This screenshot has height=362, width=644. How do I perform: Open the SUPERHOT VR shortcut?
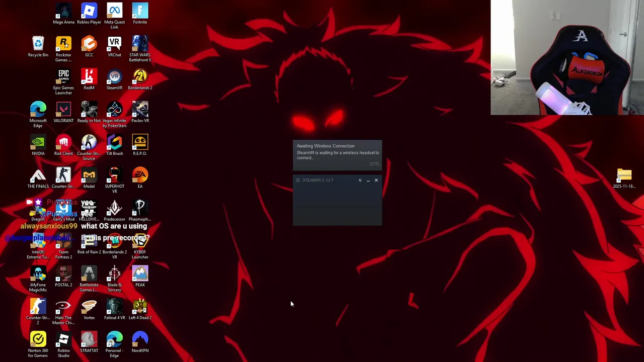[x=114, y=180]
